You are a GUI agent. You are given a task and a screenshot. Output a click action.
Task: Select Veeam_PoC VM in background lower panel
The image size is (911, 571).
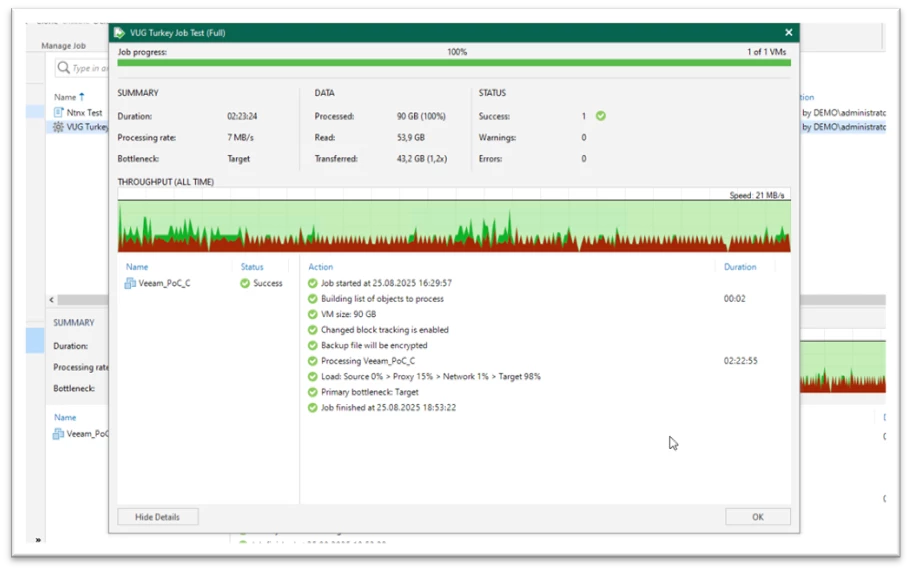(x=80, y=433)
